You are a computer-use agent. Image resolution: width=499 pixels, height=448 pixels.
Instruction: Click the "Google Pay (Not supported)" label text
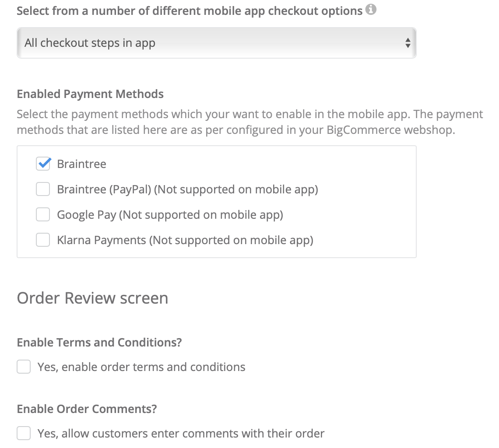click(170, 214)
